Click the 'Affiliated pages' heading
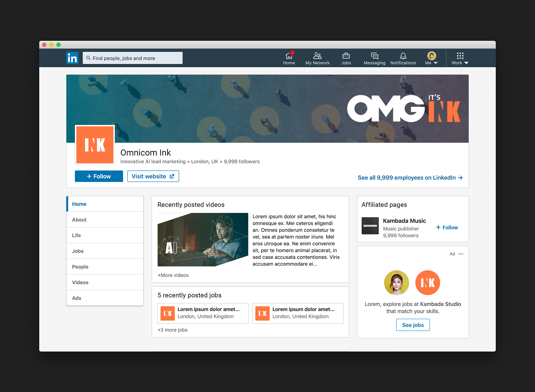The height and width of the screenshot is (392, 535). [x=384, y=205]
